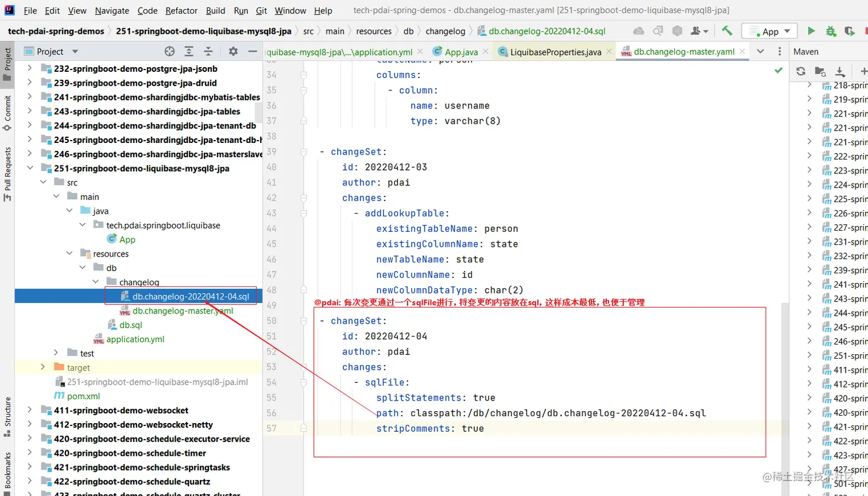Select pom.xml in project tree
This screenshot has height=496, width=868.
tap(83, 396)
